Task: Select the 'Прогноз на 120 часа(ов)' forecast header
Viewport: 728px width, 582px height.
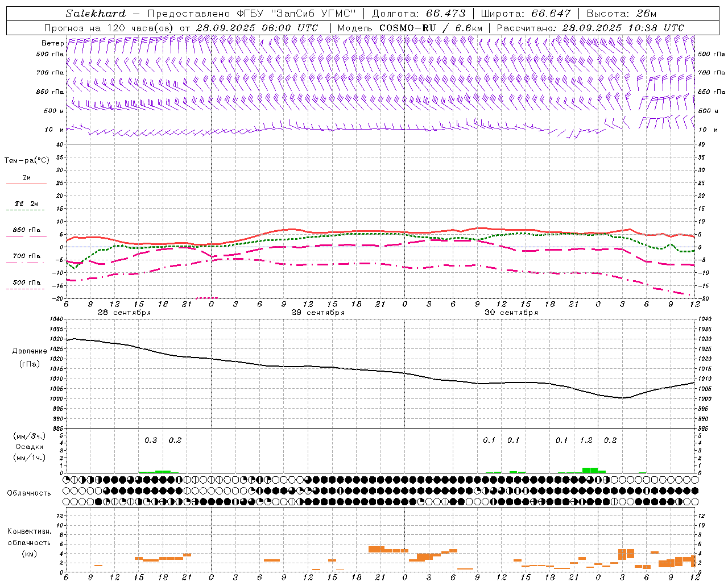Action: point(110,28)
